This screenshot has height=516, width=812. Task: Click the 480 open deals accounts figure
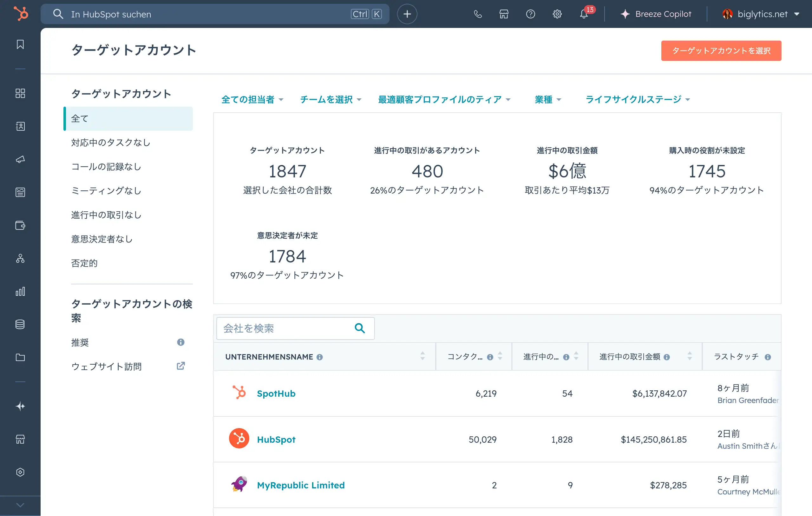click(427, 171)
